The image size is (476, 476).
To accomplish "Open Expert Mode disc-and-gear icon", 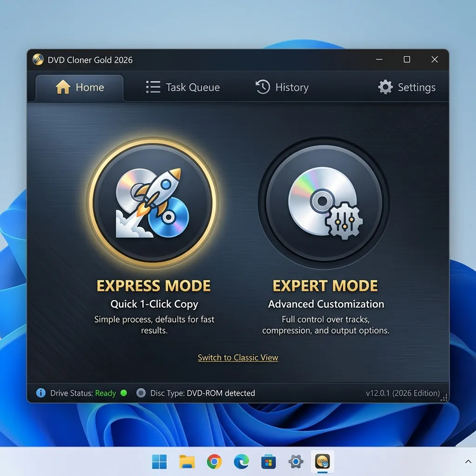I will pyautogui.click(x=324, y=203).
